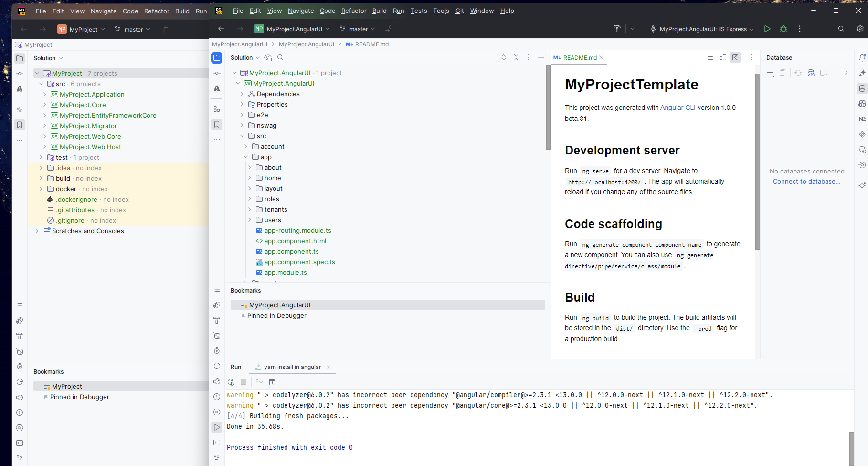This screenshot has height=466, width=868.
Task: Open the Git menu
Action: (459, 11)
